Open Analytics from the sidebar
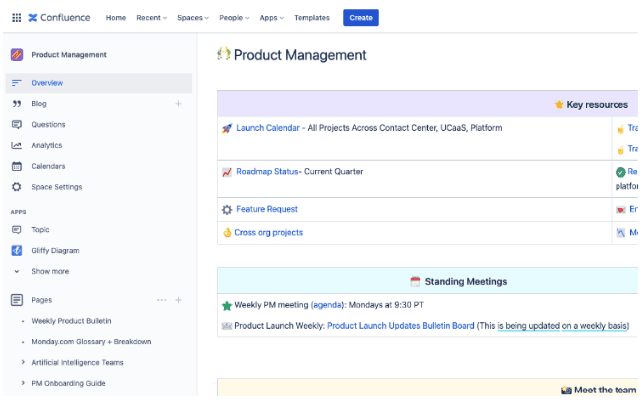Screen dimensions: 644x403 tap(46, 145)
